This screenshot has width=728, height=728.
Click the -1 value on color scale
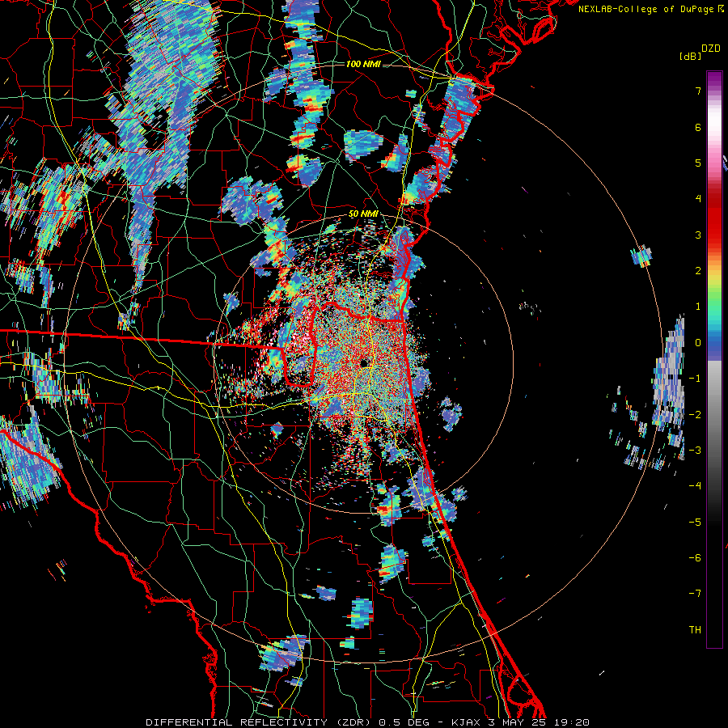[695, 379]
